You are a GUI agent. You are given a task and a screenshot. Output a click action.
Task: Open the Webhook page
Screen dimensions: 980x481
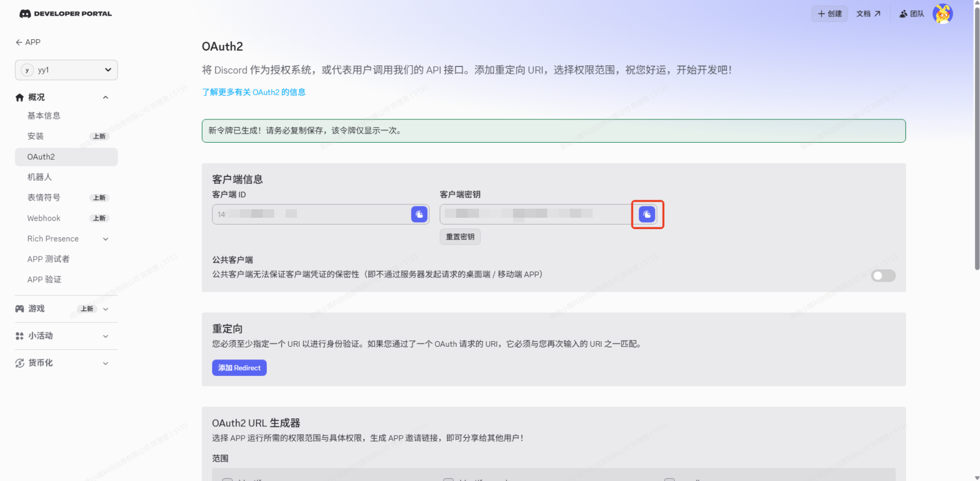(67, 218)
